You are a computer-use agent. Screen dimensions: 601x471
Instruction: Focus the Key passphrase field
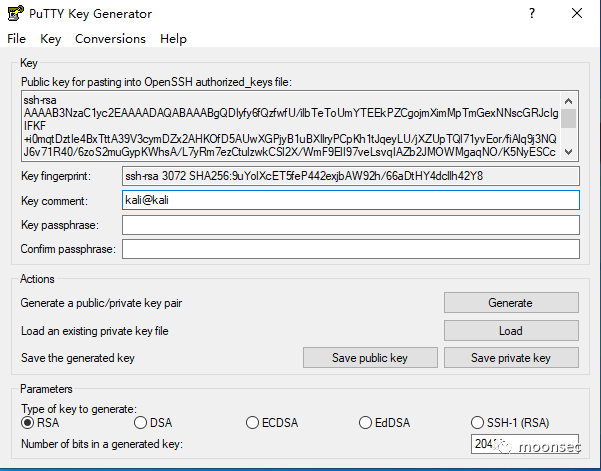(x=351, y=225)
